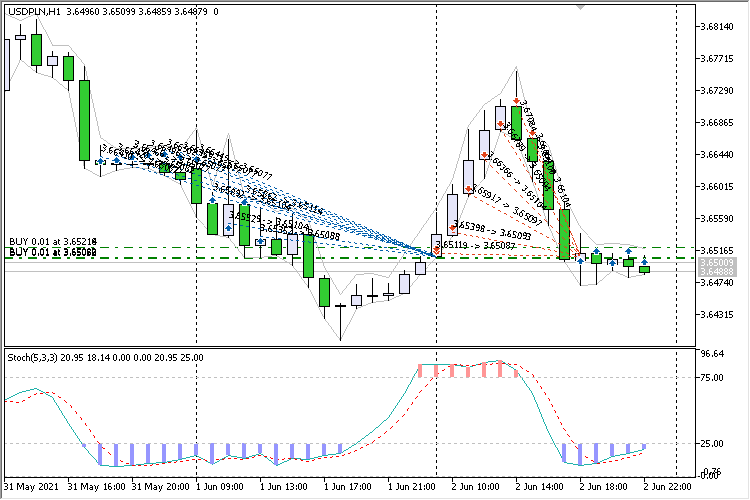Viewport: 750px width, 500px height.
Task: Click the 31 May 16:00 time label
Action: pos(97,487)
